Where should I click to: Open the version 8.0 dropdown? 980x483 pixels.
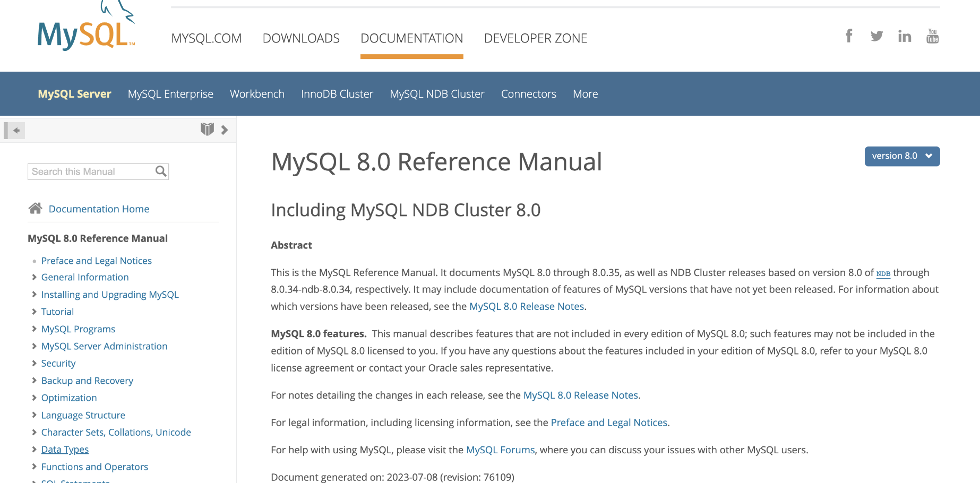[902, 156]
